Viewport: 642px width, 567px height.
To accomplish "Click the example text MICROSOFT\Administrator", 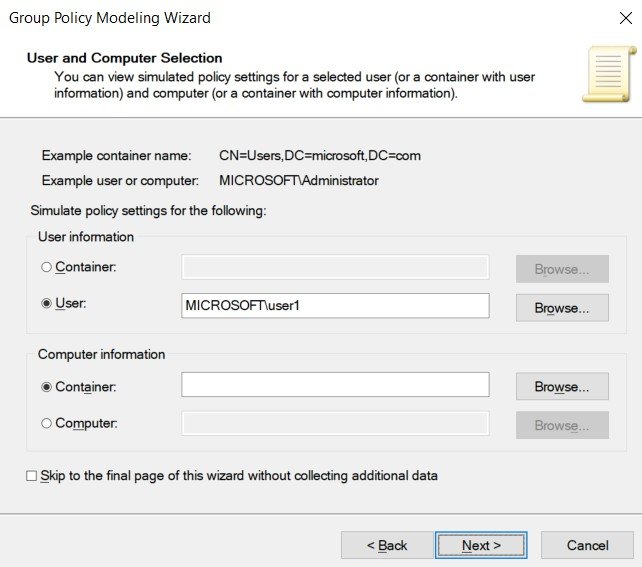I will pos(299,181).
